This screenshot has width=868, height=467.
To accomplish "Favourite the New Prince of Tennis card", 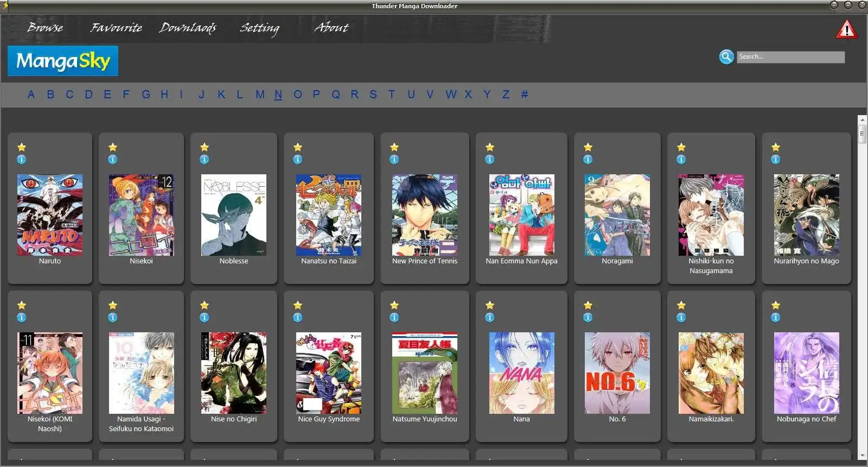I will click(x=394, y=147).
